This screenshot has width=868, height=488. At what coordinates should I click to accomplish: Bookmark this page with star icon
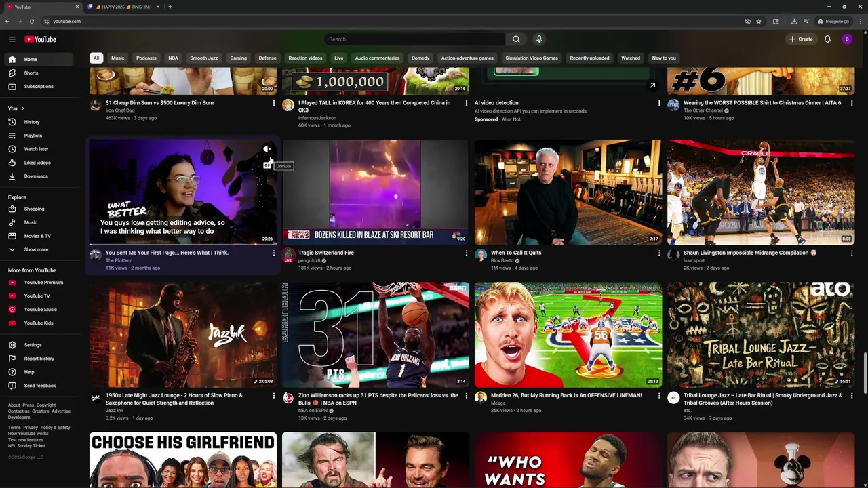tap(759, 21)
